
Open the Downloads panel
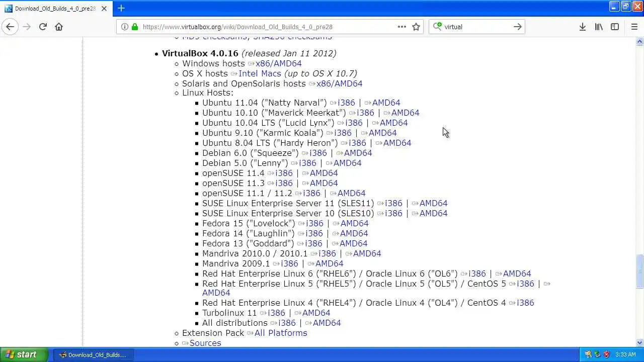coord(582,27)
